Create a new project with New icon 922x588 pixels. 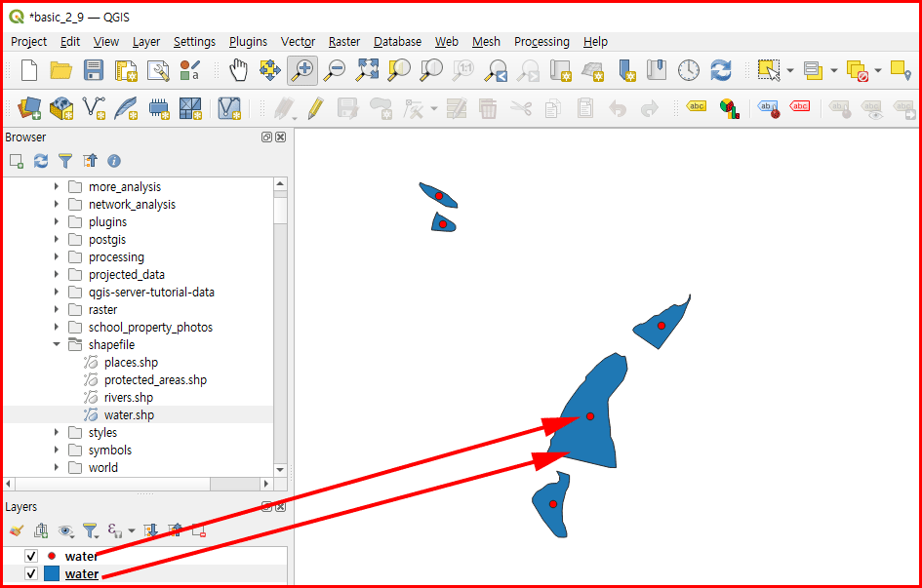pyautogui.click(x=29, y=70)
